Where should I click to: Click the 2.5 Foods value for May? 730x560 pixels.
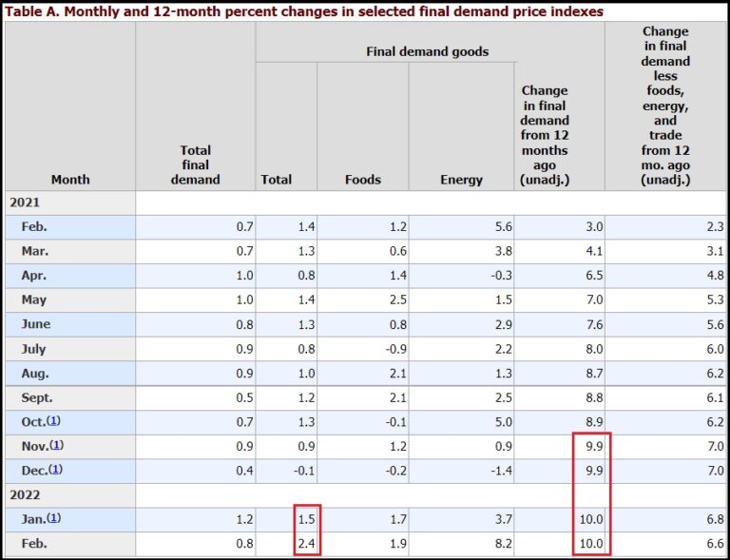398,299
